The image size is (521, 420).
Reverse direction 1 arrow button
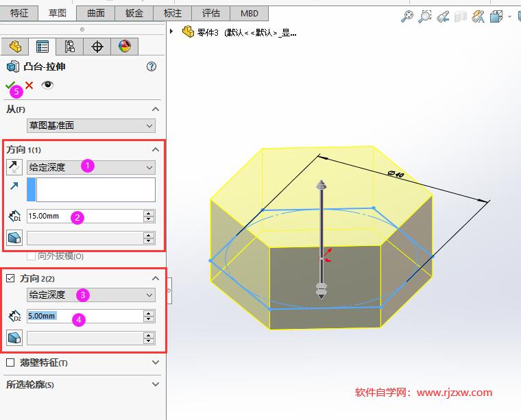[14, 167]
